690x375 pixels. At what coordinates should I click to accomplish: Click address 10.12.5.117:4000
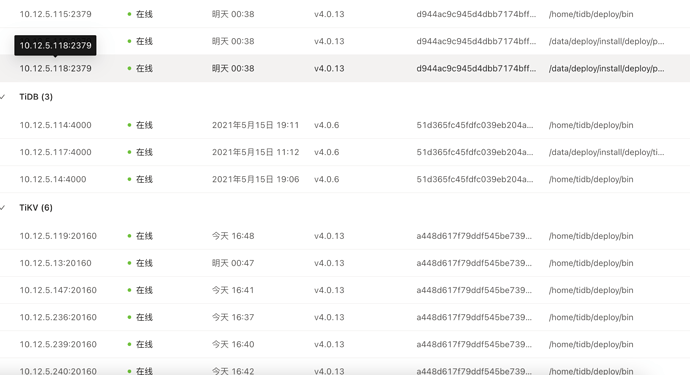(x=55, y=152)
